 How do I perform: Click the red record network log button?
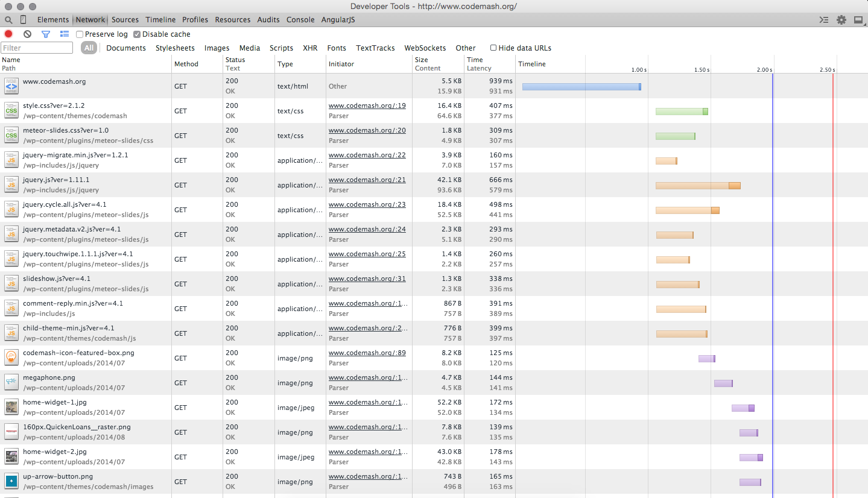[8, 34]
